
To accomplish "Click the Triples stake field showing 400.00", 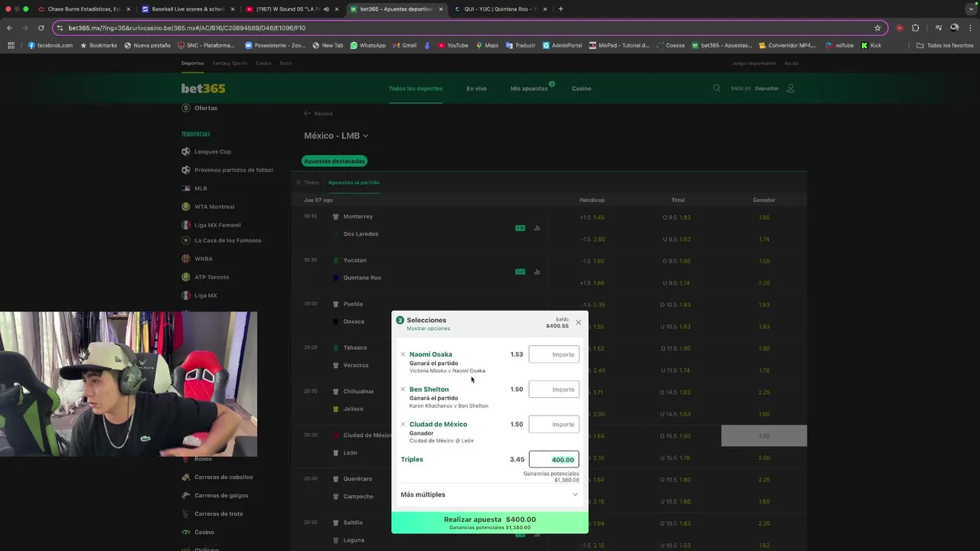I will (554, 459).
